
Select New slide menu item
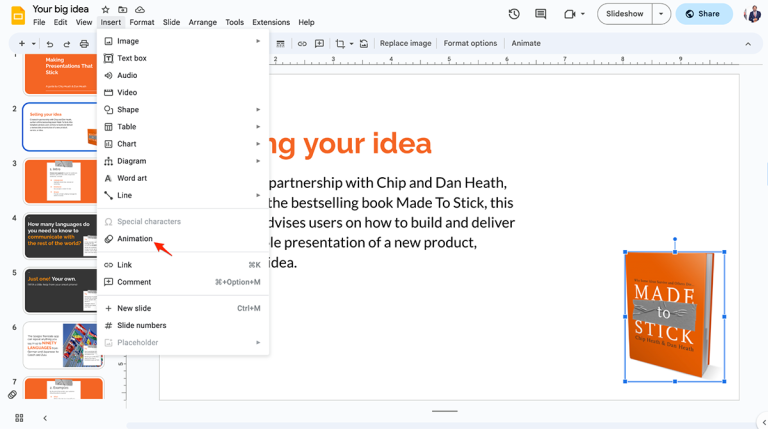[x=183, y=309]
